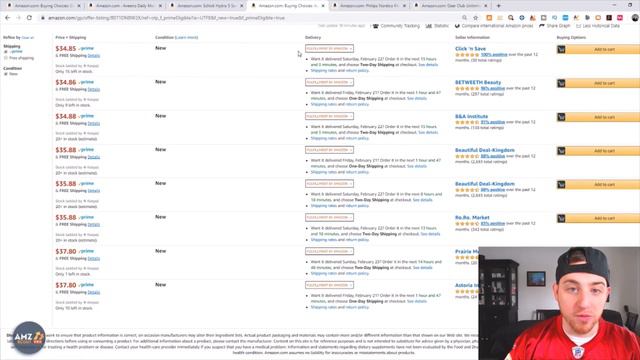640x360 pixels.
Task: Expand Fulfillment by Amazon for Ro.Ro. Market offer
Action: click(x=329, y=218)
